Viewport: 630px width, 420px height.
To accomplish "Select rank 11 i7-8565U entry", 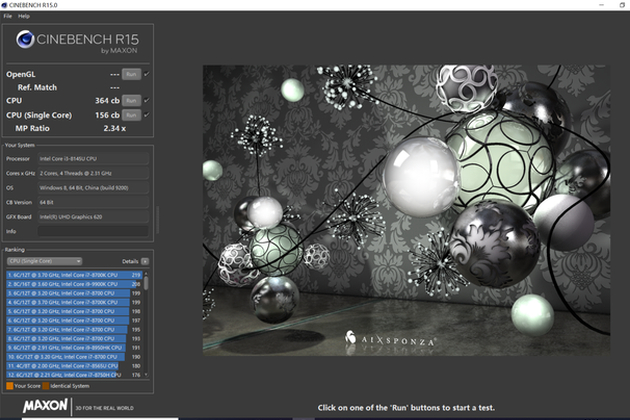I will 74,366.
